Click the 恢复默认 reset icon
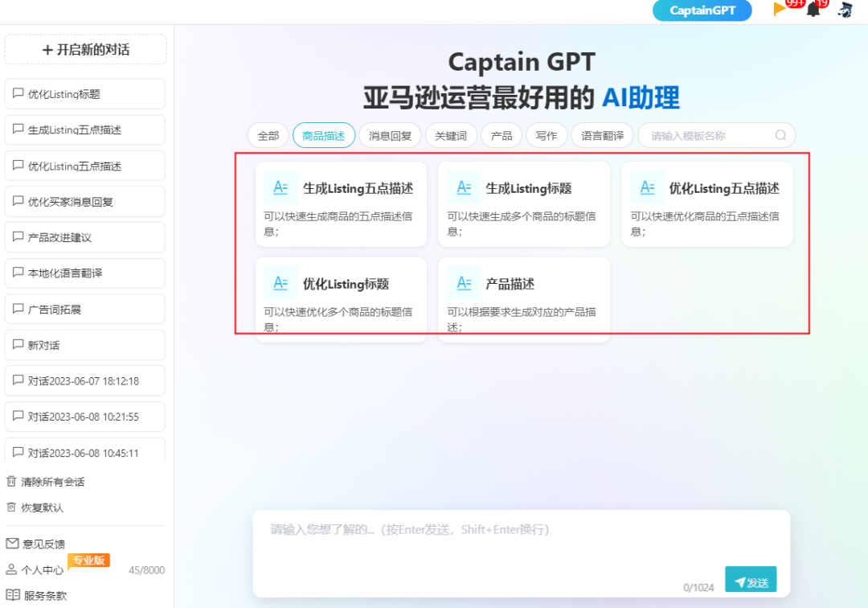 coord(11,507)
